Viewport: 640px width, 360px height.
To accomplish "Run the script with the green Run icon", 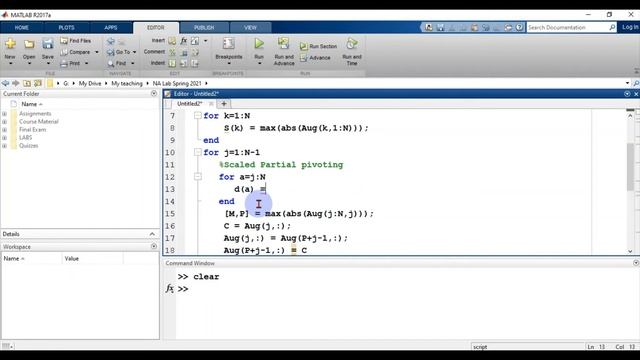I will point(259,43).
